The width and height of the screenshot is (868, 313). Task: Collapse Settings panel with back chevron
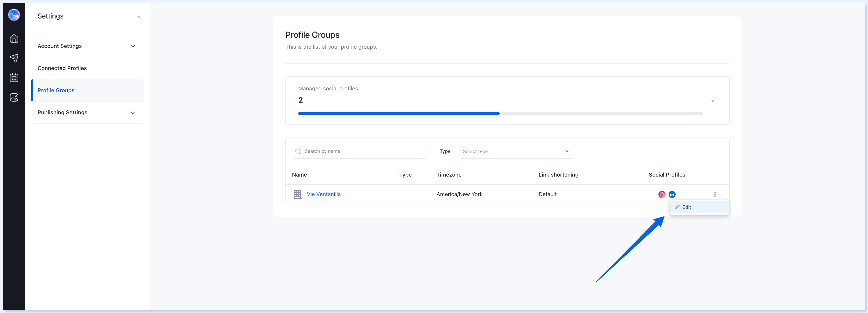click(139, 16)
